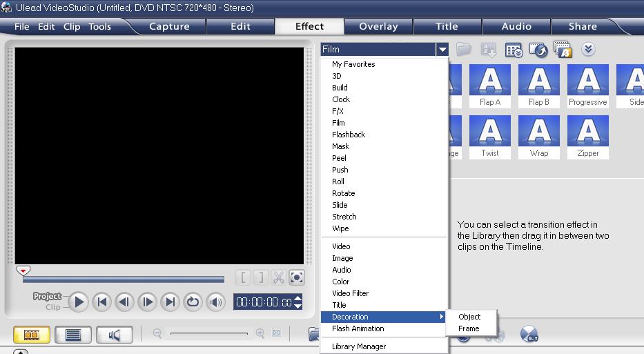Image resolution: width=644 pixels, height=354 pixels.
Task: Click the Mark-out bracket button
Action: [x=261, y=277]
